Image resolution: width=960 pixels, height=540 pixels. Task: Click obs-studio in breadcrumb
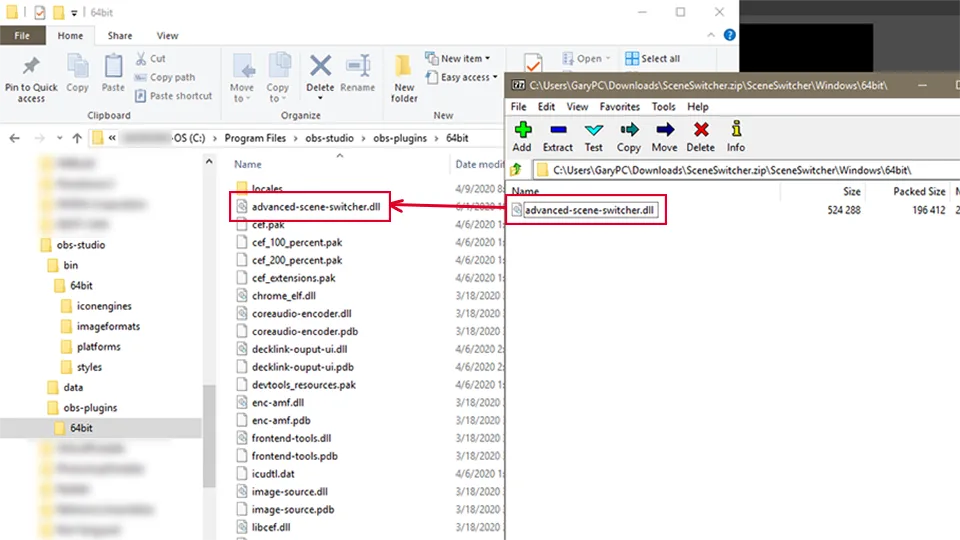pyautogui.click(x=329, y=138)
